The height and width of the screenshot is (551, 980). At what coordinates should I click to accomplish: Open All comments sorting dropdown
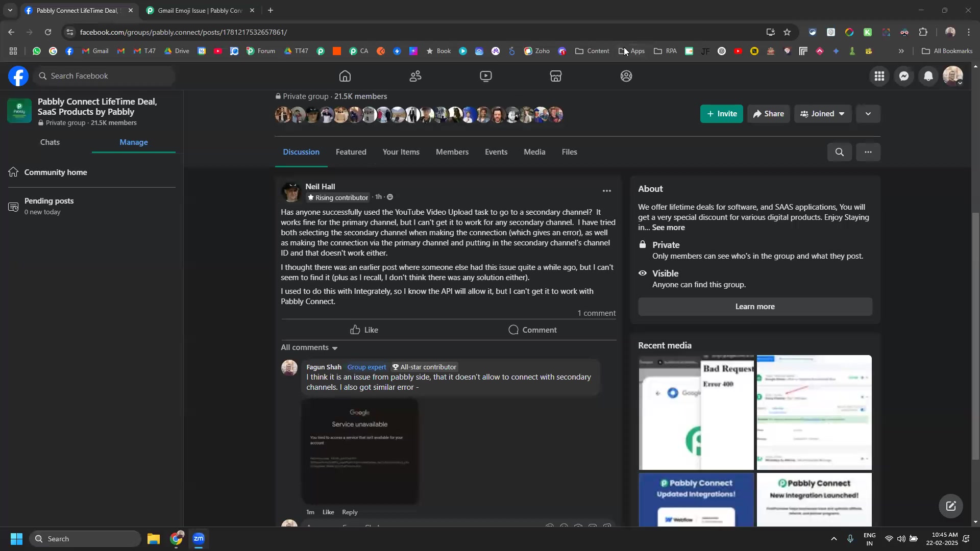pyautogui.click(x=309, y=347)
